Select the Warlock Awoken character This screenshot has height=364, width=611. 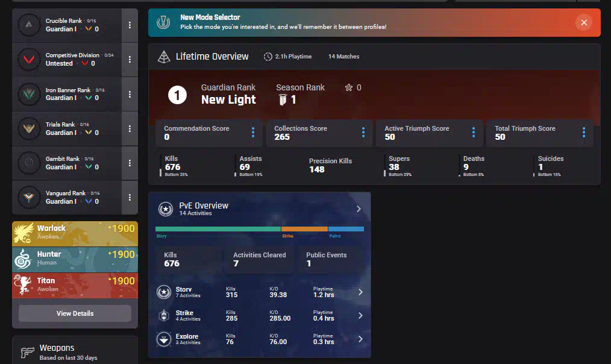[75, 233]
